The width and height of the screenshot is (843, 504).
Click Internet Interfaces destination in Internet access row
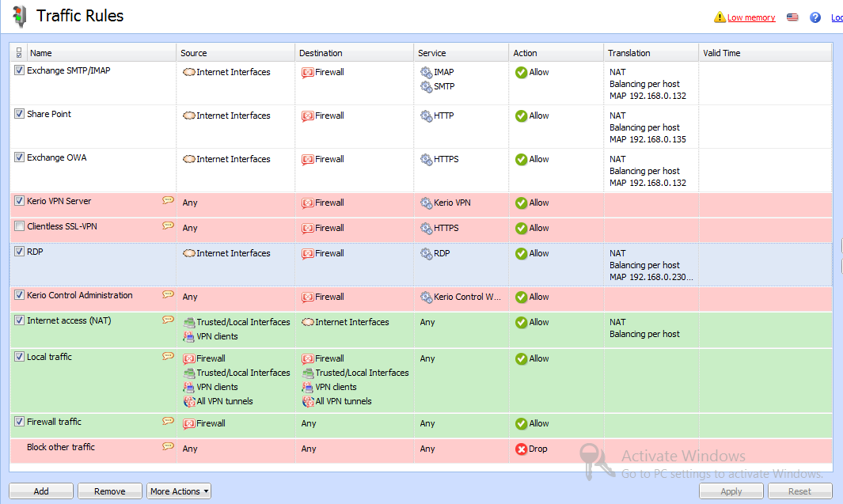[x=352, y=322]
